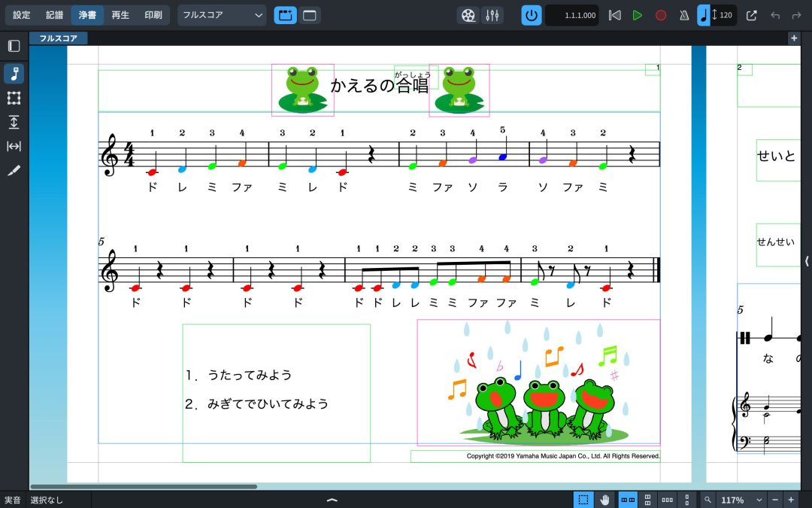
Task: Toggle the metronome click
Action: click(x=684, y=15)
